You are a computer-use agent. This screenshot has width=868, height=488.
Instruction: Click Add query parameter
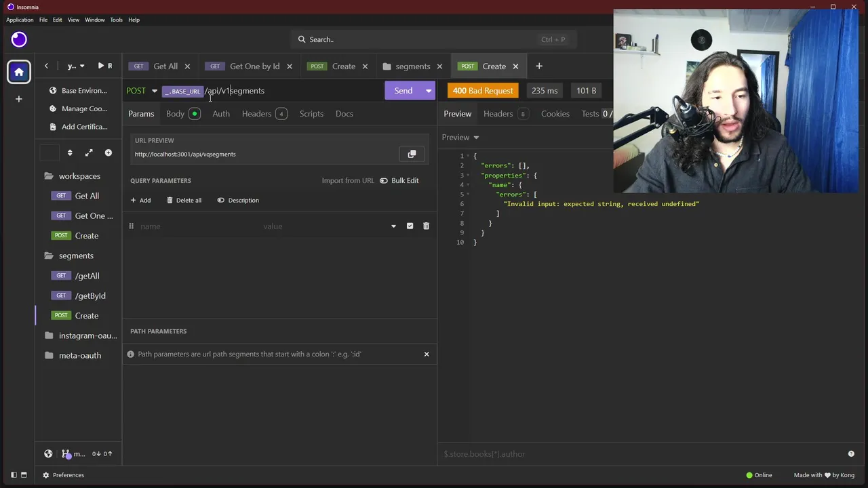(x=140, y=200)
